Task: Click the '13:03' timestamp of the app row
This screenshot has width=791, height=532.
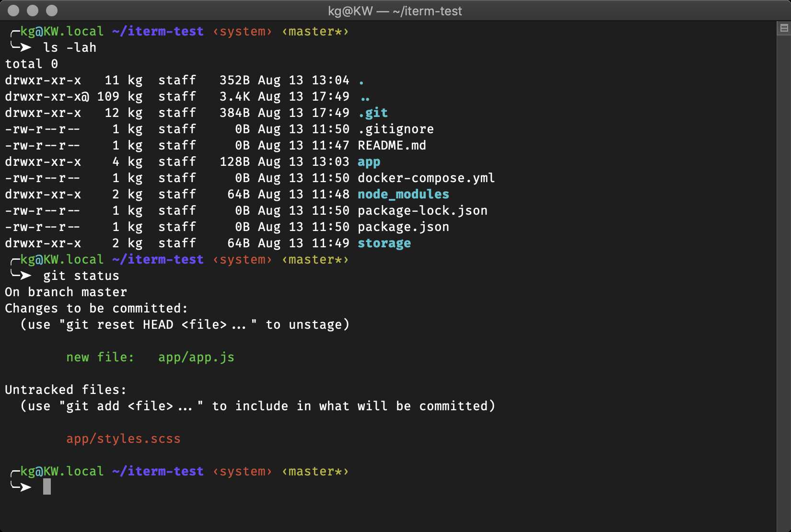Action: coord(331,162)
